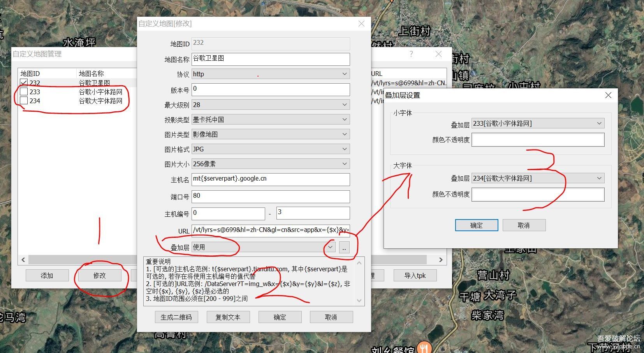Screen dimensions: 644x353
Task: Click the 导入tpk button
Action: (x=415, y=276)
